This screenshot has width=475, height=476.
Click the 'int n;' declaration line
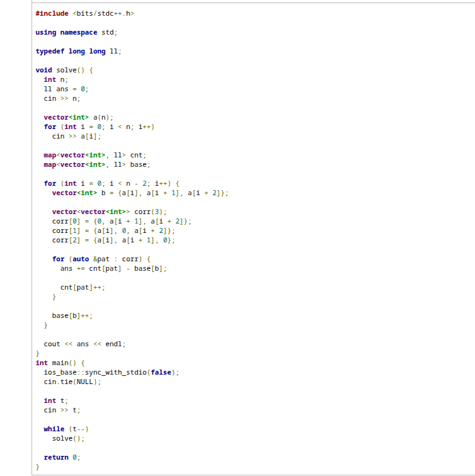pyautogui.click(x=56, y=79)
